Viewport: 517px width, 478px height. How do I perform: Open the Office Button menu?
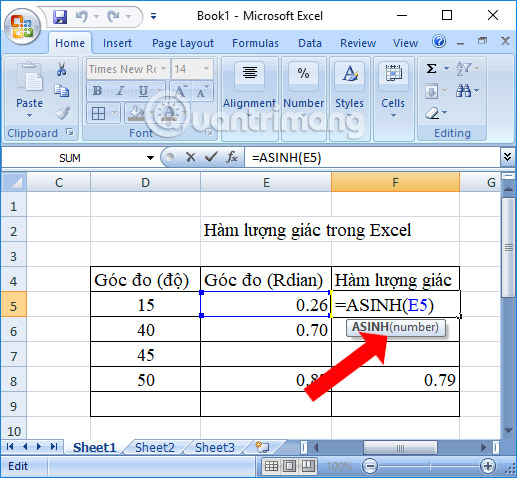[x=22, y=26]
